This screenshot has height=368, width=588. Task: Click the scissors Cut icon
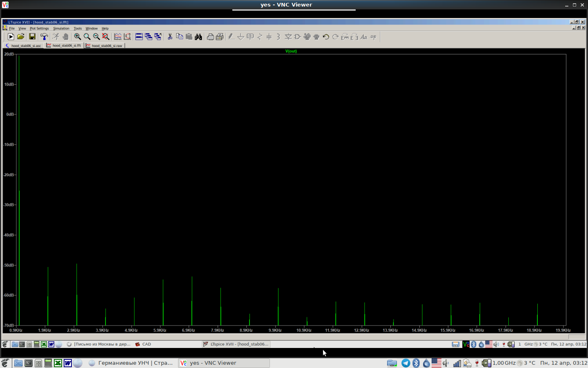(170, 37)
